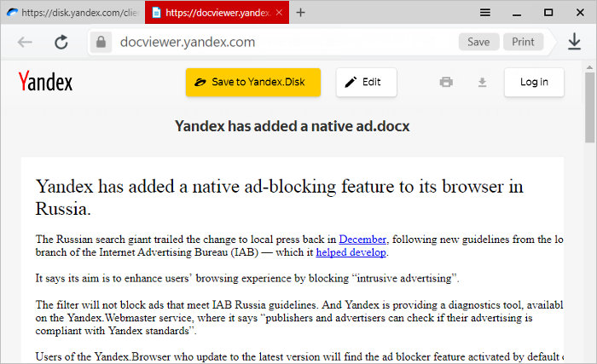Maximize the browser window

pos(548,13)
